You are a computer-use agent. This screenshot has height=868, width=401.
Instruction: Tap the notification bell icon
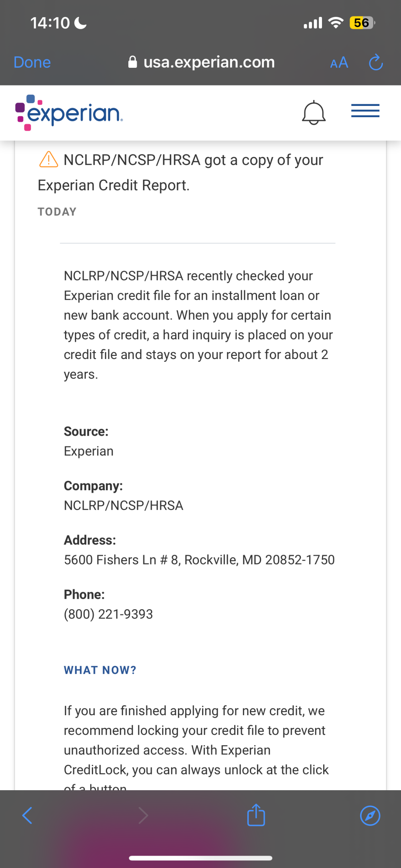pyautogui.click(x=314, y=113)
